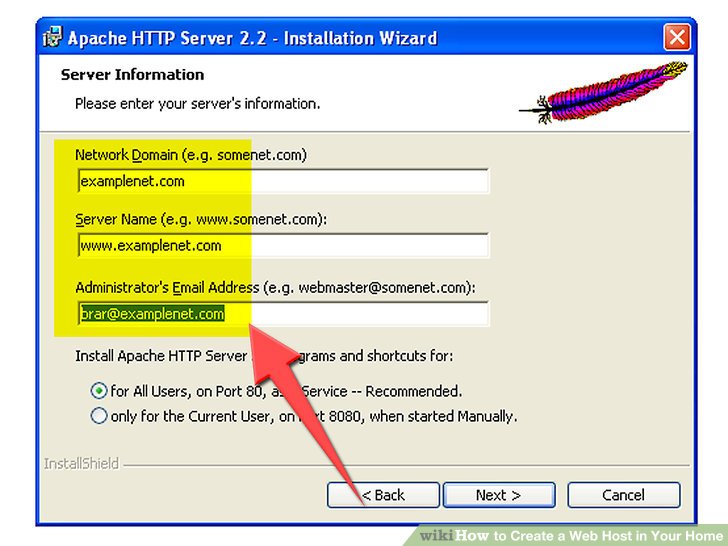The height and width of the screenshot is (546, 728).
Task: Click the installer icon in the title bar
Action: [52, 39]
